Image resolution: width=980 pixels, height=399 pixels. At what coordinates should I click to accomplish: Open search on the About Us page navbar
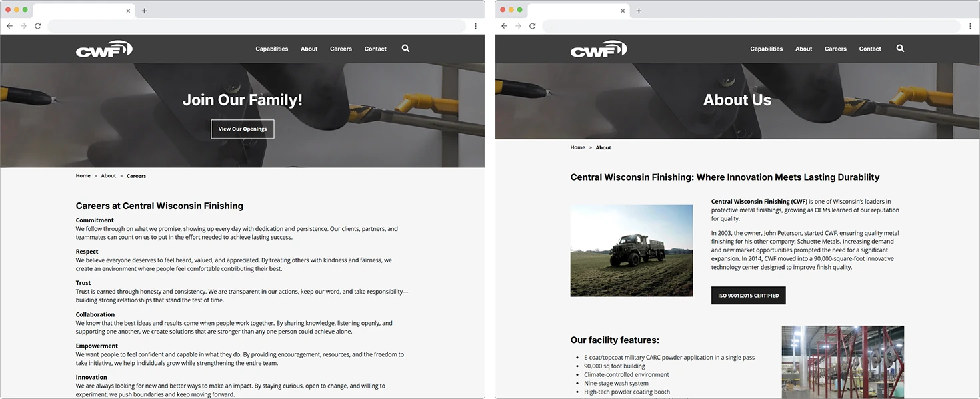tap(900, 48)
